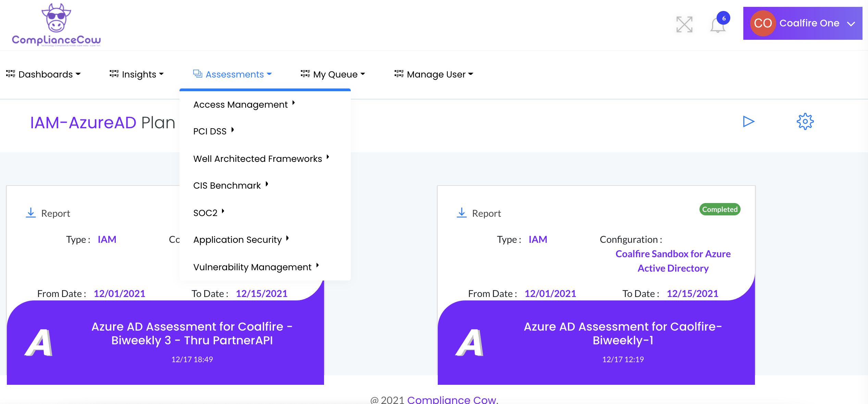This screenshot has width=868, height=404.
Task: Click the ComplianceCow logo
Action: [56, 25]
